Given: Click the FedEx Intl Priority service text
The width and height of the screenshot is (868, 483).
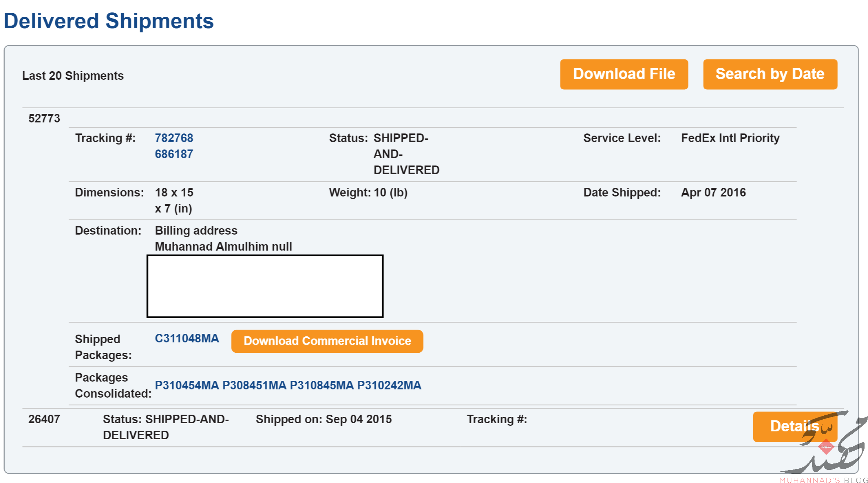Looking at the screenshot, I should click(730, 138).
